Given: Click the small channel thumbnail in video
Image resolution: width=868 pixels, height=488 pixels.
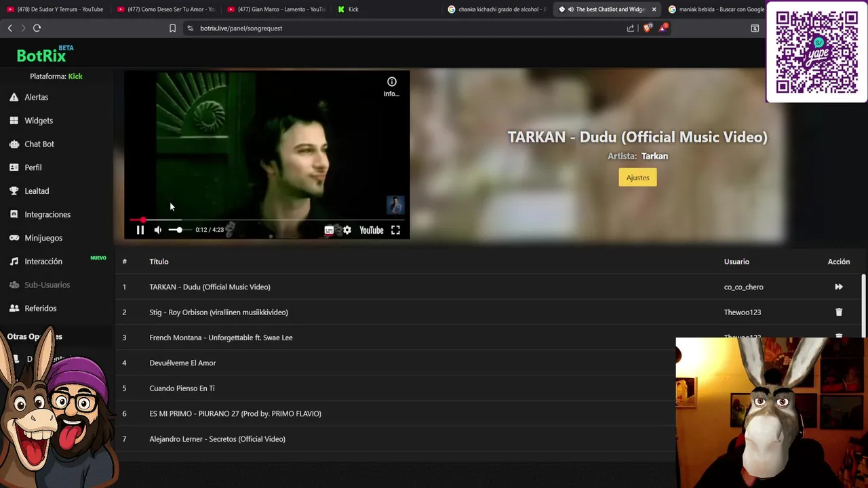Looking at the screenshot, I should 395,205.
